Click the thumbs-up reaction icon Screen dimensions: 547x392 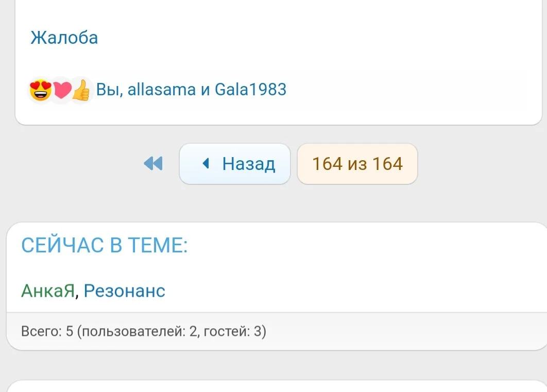click(x=81, y=91)
